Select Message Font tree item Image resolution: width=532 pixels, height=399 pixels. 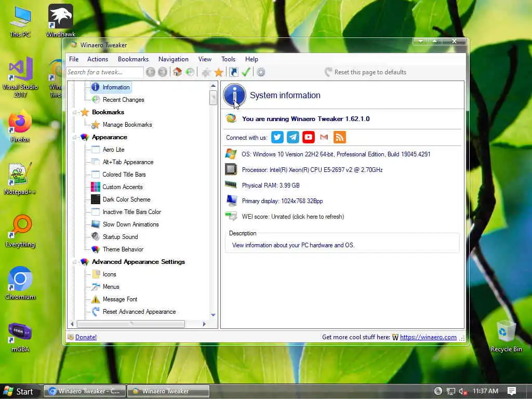click(120, 299)
